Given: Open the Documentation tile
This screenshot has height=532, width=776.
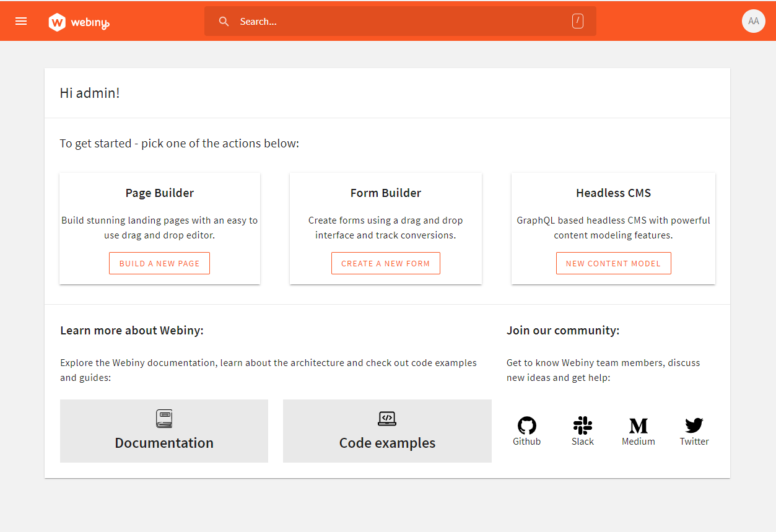Looking at the screenshot, I should (x=163, y=431).
